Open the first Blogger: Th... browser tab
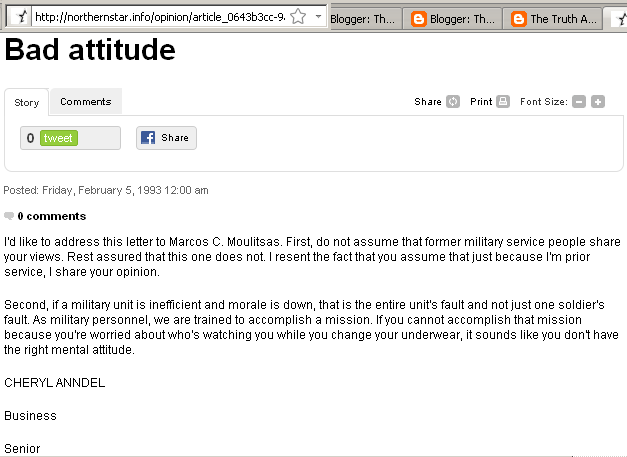 [x=362, y=19]
